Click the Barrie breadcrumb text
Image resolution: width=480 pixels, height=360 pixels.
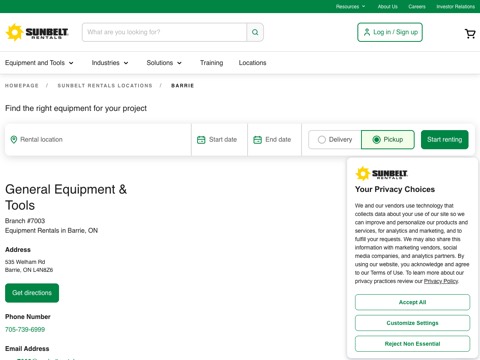182,86
